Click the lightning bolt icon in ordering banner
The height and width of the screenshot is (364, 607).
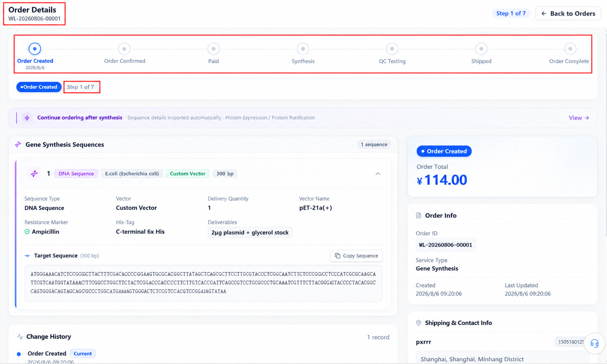pos(27,118)
